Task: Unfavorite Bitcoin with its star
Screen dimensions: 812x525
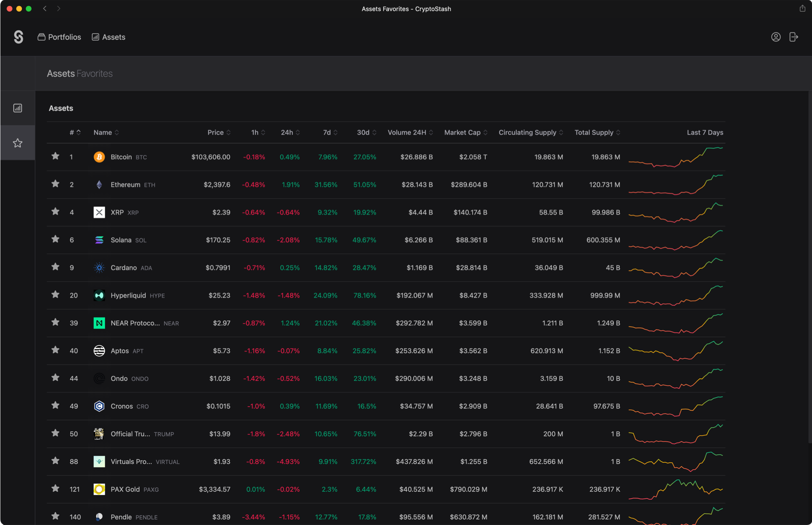Action: [56, 156]
